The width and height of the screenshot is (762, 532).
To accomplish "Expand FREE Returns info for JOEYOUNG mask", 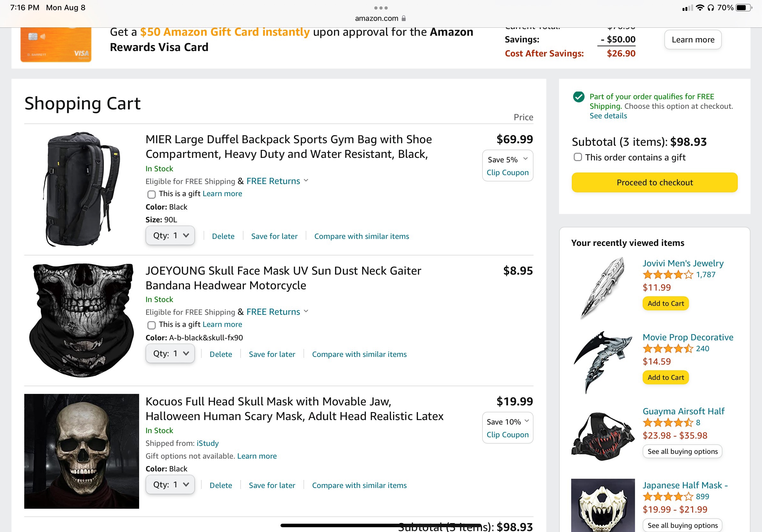I will [306, 311].
